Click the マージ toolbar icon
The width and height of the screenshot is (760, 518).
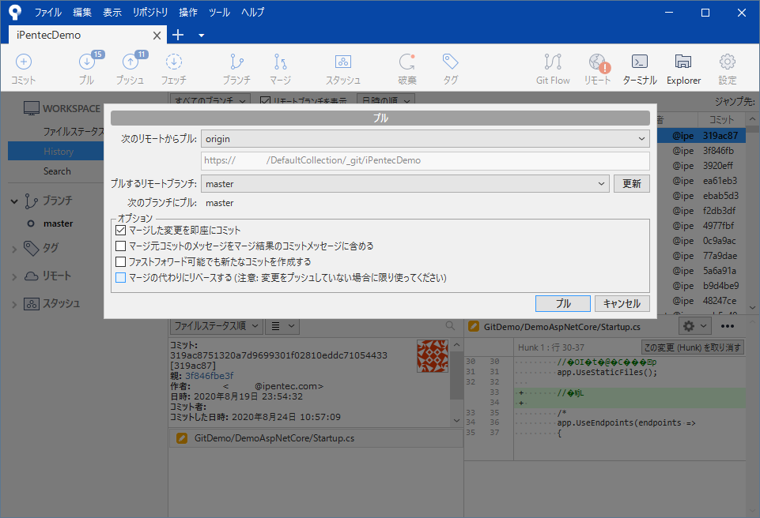point(280,69)
